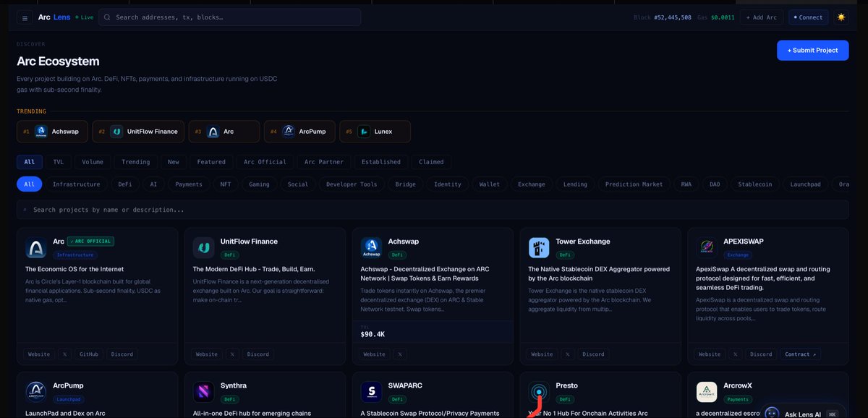Open X icon on APEXISWAP card
The height and width of the screenshot is (418, 868).
pyautogui.click(x=735, y=354)
